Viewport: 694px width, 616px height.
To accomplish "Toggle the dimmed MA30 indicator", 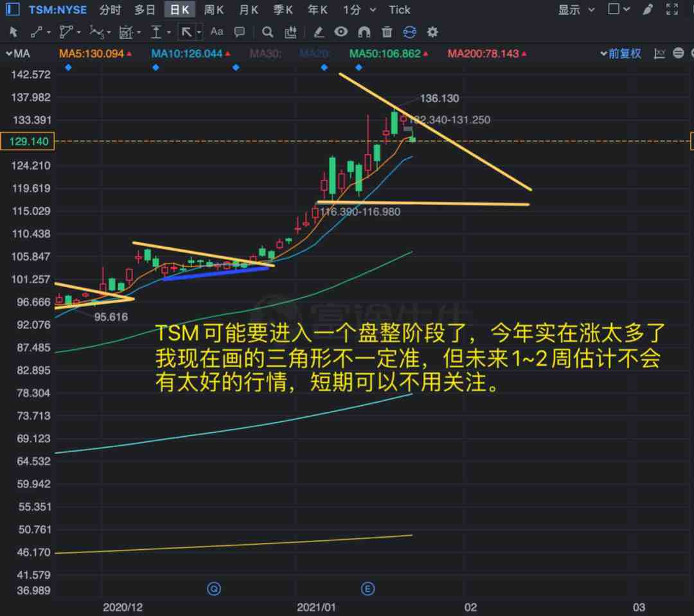I will pos(265,54).
